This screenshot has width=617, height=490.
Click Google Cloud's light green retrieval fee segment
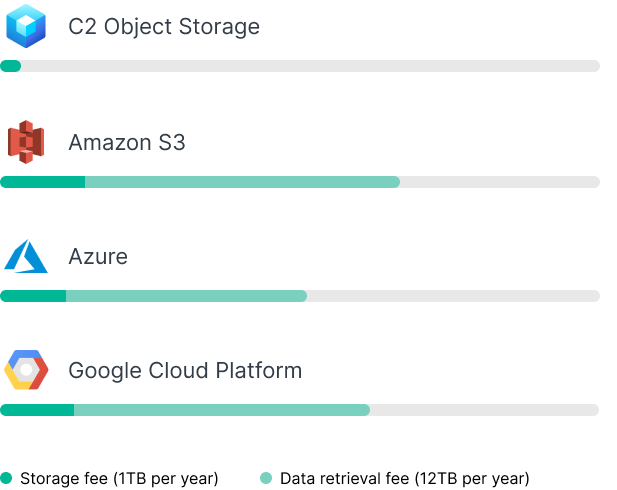pyautogui.click(x=222, y=410)
